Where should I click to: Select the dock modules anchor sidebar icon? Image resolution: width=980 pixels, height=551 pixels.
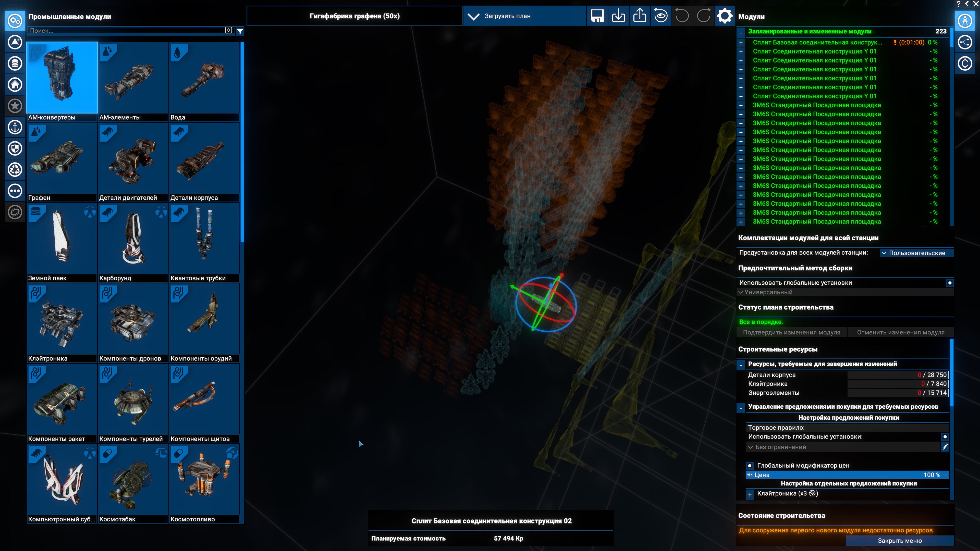(x=15, y=127)
